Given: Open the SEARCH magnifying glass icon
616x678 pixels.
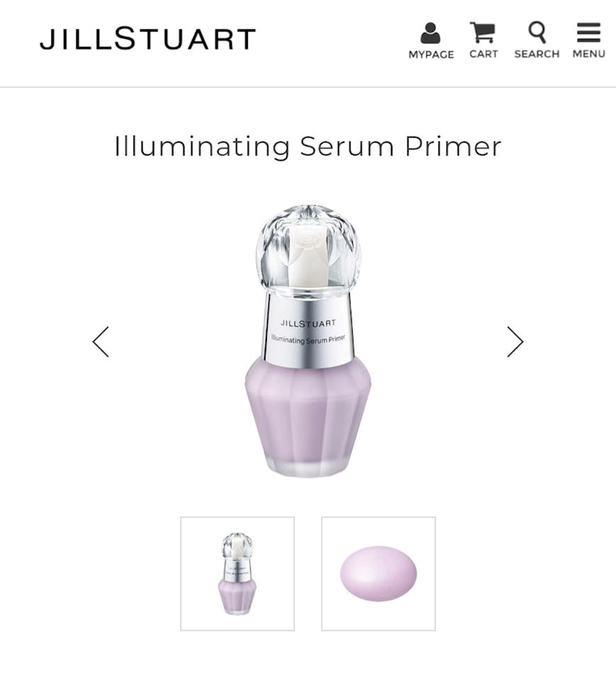Looking at the screenshot, I should tap(537, 32).
